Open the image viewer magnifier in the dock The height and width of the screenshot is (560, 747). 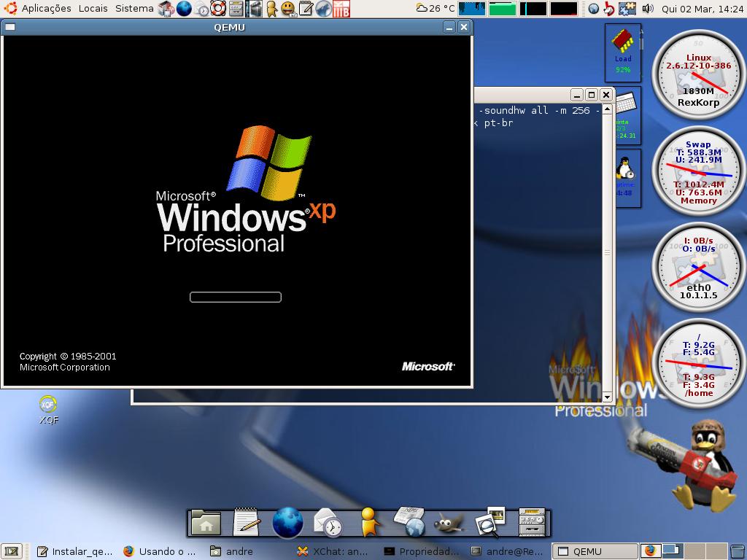coord(491,522)
